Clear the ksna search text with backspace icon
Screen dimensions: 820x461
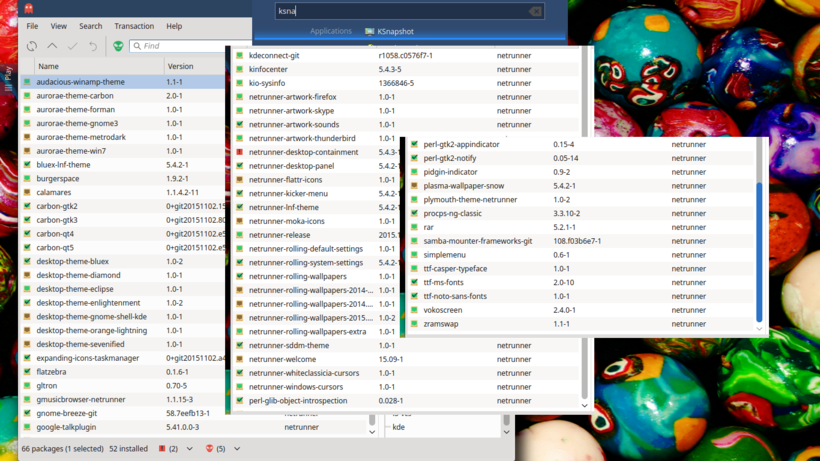534,11
